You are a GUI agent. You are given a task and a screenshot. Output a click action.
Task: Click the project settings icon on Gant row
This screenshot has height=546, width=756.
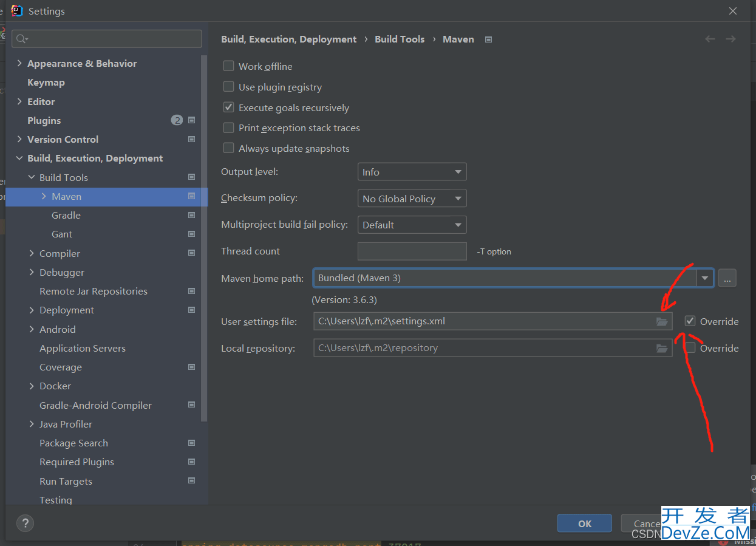(x=191, y=234)
